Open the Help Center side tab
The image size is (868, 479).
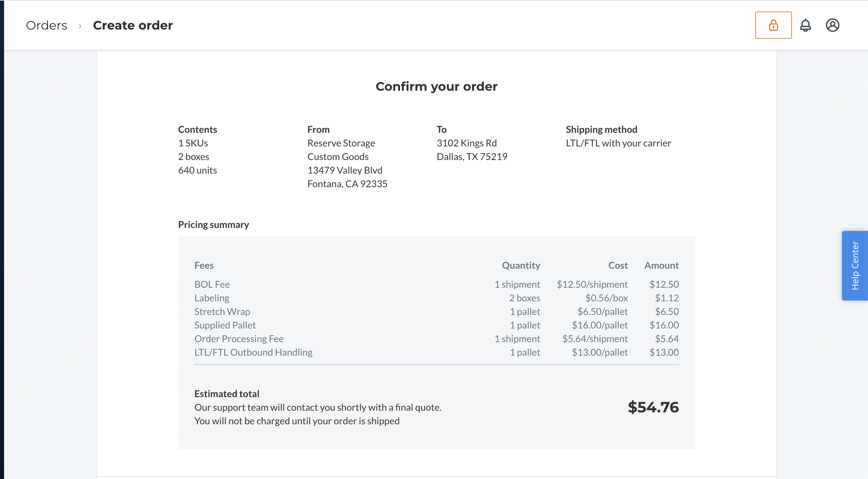point(855,266)
